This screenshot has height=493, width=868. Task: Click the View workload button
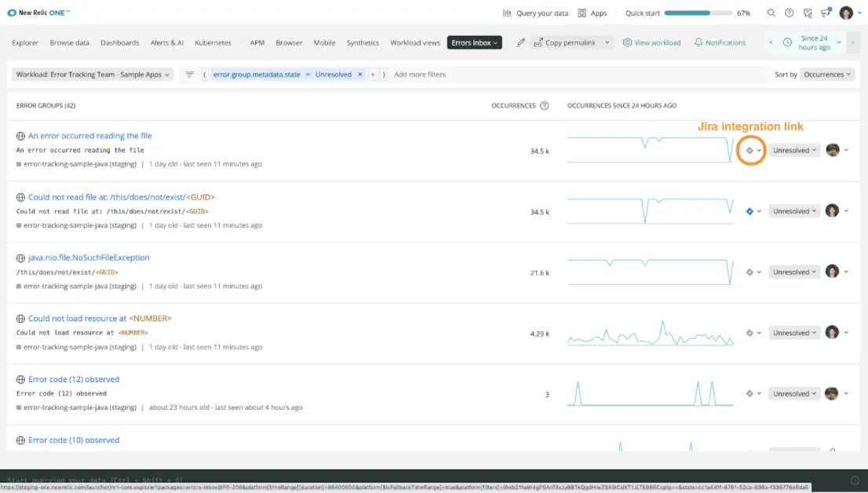[x=651, y=43]
